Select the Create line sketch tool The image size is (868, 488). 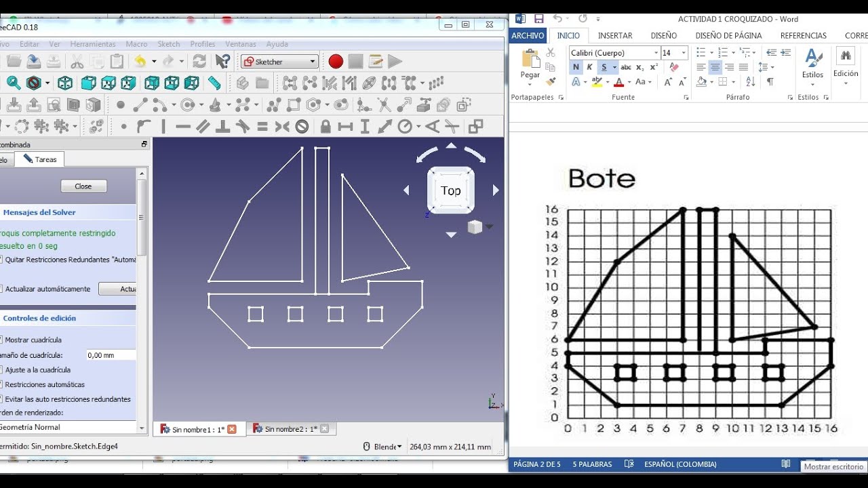tap(140, 105)
